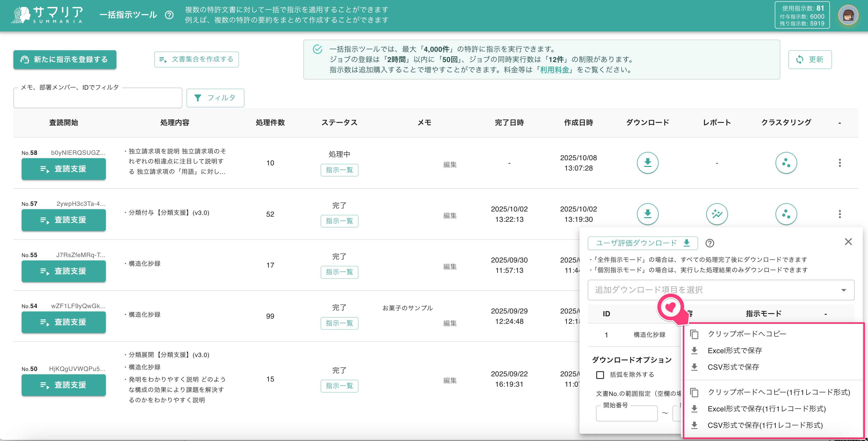Open clustering for job No.57
The image size is (868, 441).
786,214
